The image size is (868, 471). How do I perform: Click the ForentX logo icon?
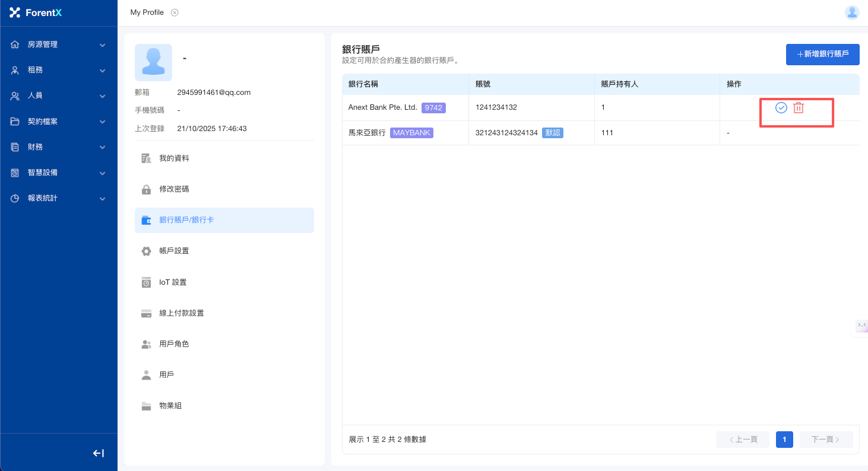coord(15,12)
